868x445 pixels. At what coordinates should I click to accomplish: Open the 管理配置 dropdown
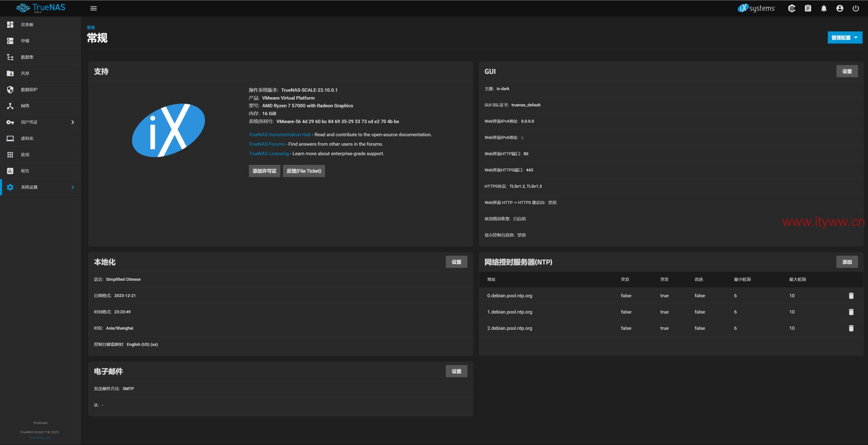coord(845,38)
